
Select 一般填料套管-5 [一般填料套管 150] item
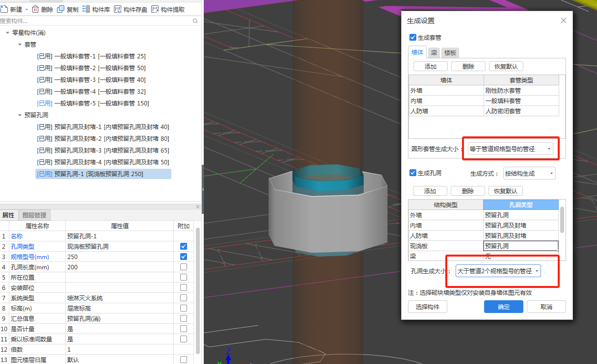click(93, 103)
